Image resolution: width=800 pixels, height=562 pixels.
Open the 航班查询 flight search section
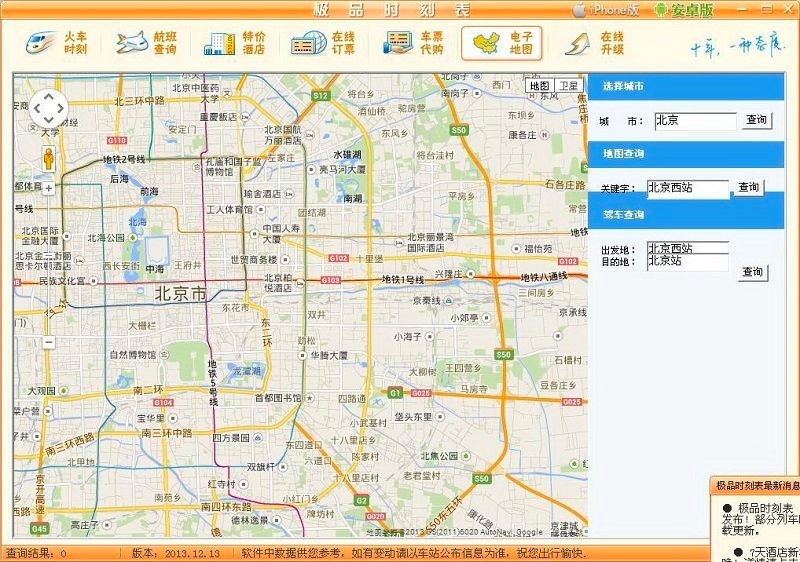(146, 43)
